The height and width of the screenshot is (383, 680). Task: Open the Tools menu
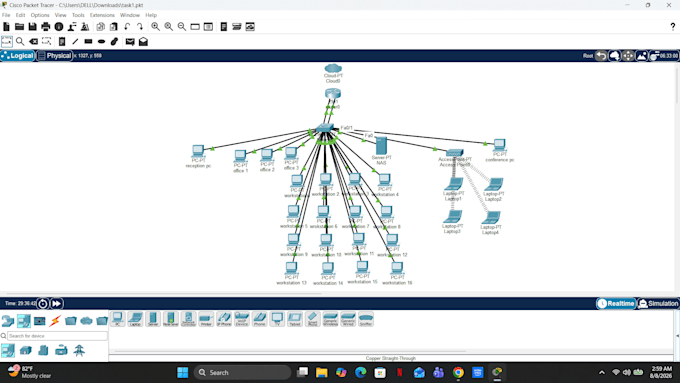tap(78, 15)
